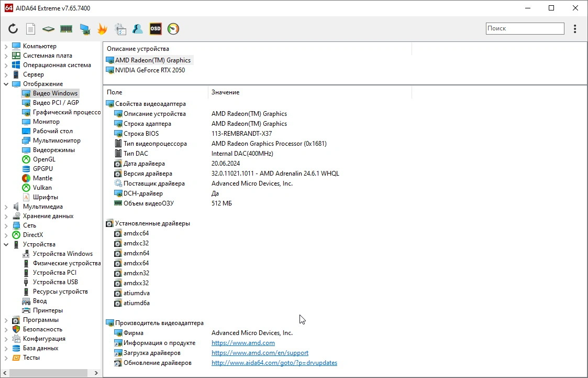Expand the Операционная система tree node
The width and height of the screenshot is (588, 378).
6,65
